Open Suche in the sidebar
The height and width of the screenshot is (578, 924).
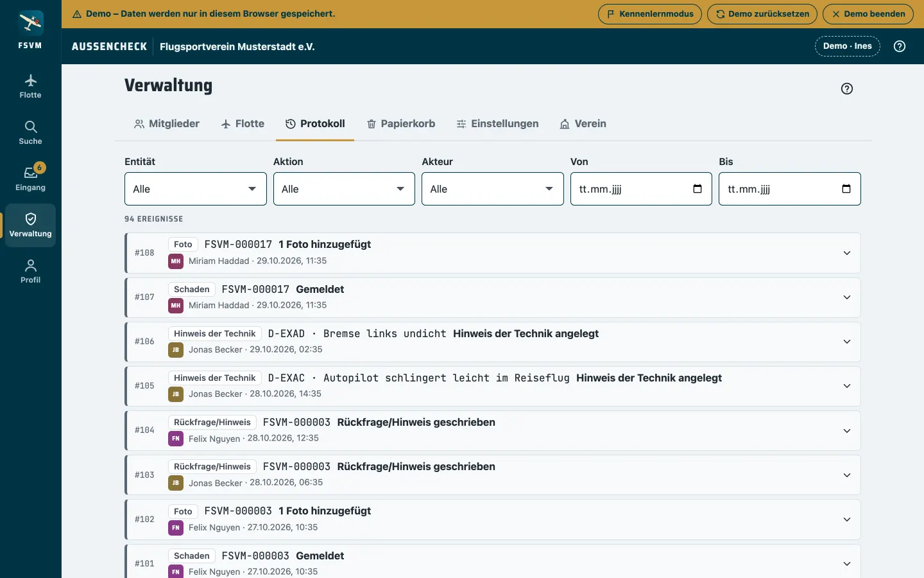click(x=30, y=133)
